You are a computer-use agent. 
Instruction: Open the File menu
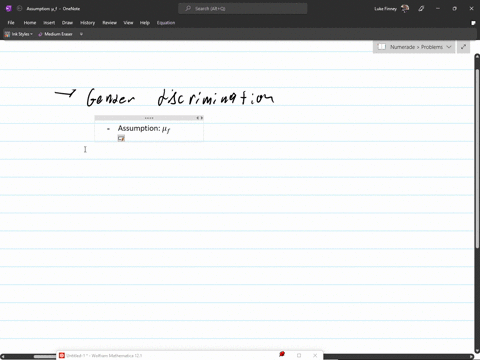(11, 23)
